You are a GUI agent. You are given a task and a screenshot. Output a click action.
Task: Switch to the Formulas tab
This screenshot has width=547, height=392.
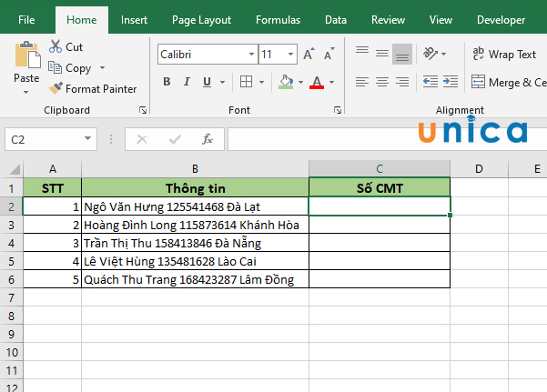(x=278, y=20)
